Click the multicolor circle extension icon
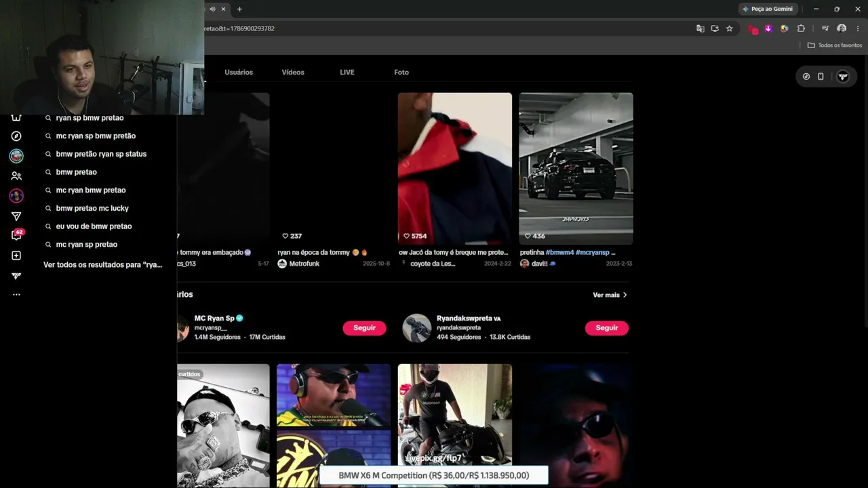The height and width of the screenshot is (488, 868). 785,28
